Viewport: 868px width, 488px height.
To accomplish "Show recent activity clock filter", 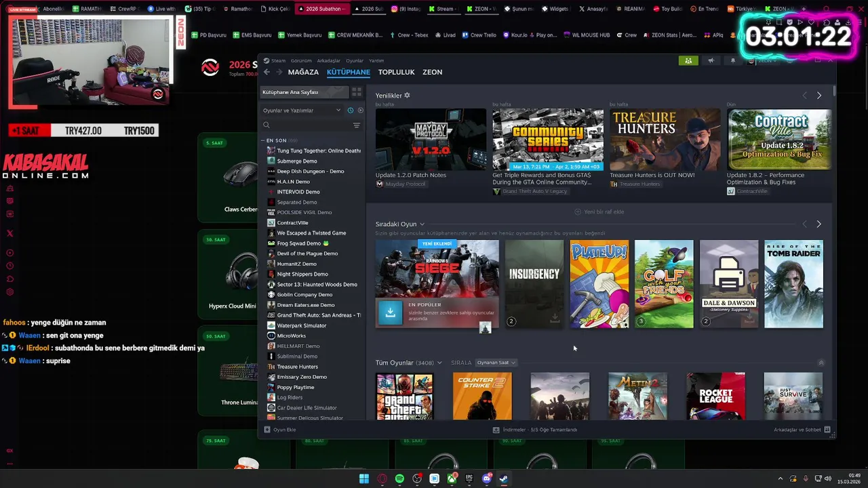I will 351,110.
